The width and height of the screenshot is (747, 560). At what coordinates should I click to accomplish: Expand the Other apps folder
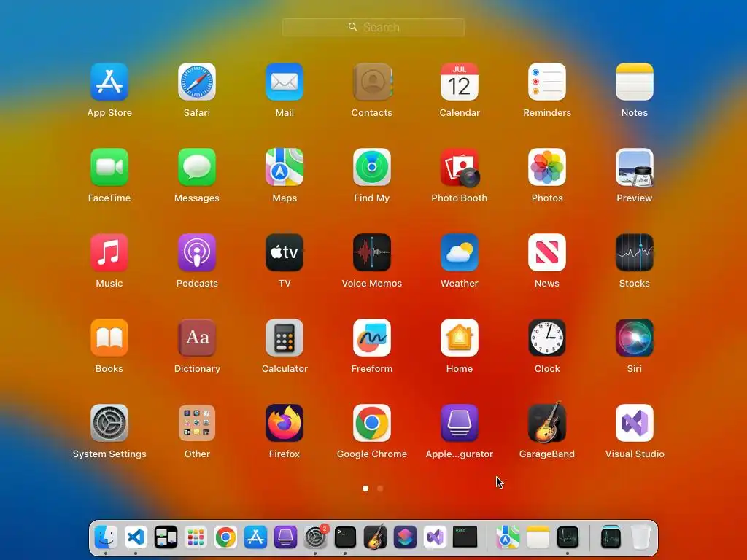(x=197, y=423)
